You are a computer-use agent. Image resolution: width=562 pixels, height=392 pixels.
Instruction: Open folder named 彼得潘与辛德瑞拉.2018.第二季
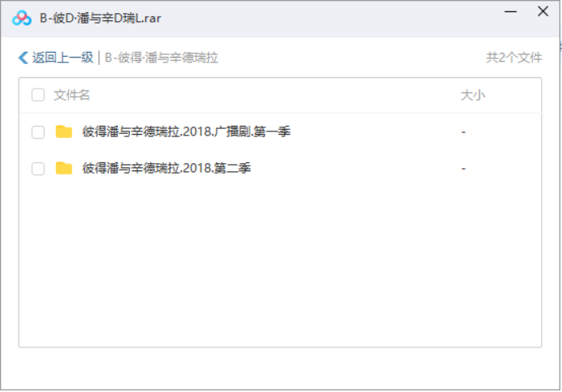166,168
